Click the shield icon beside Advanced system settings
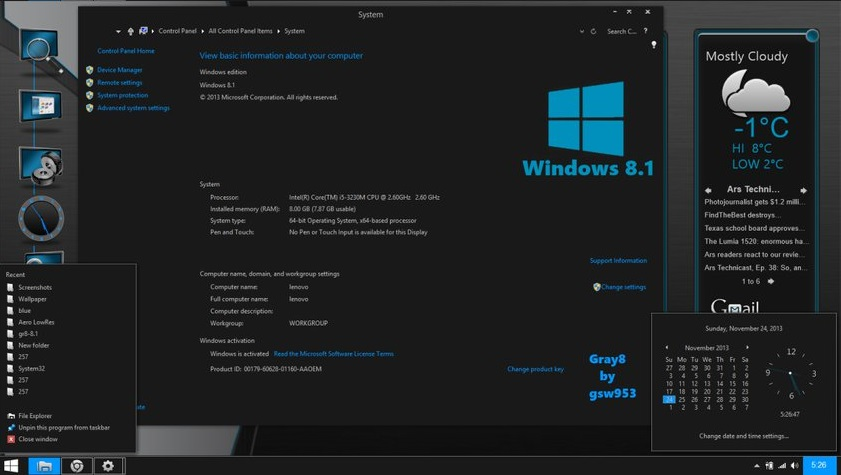 pos(90,108)
